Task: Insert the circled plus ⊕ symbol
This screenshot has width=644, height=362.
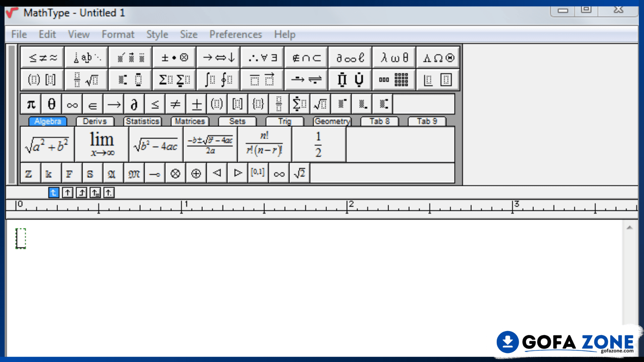Action: (196, 173)
